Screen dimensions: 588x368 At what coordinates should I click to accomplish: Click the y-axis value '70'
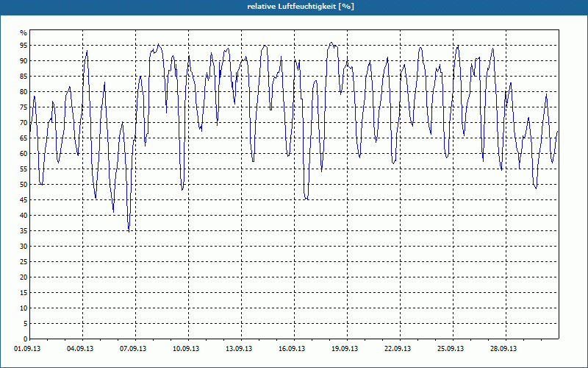tap(24, 123)
